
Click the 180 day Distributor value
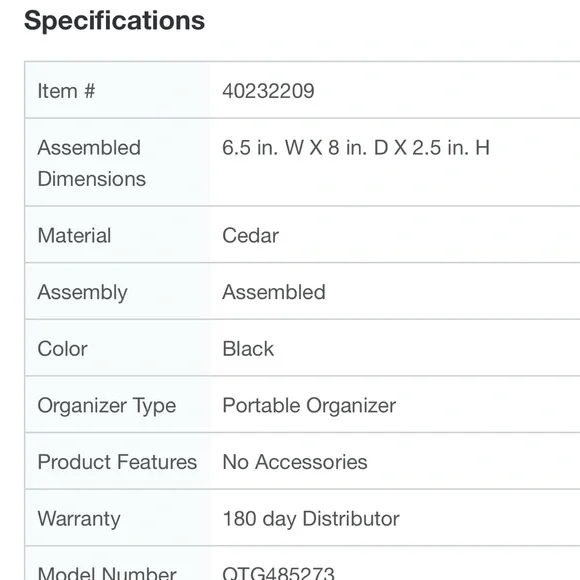point(311,519)
